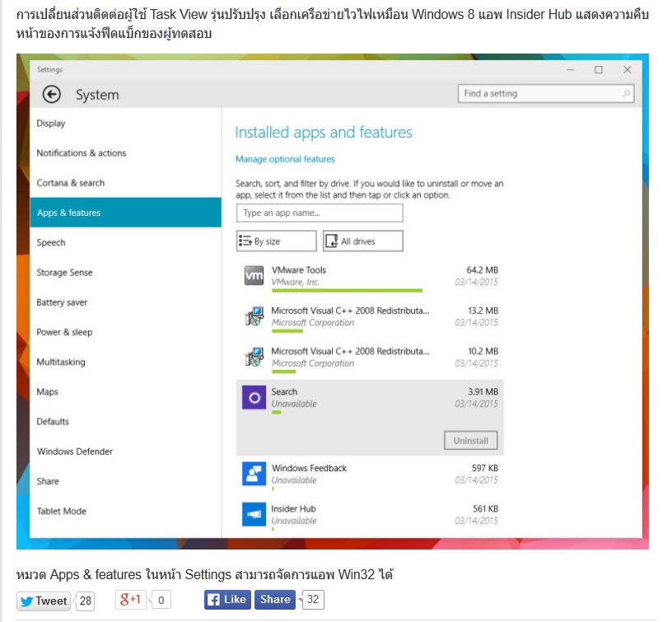Close the Settings window

click(627, 70)
